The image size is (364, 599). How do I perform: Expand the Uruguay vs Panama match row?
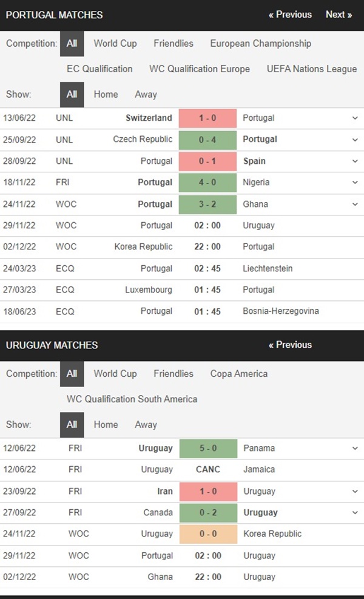pos(355,448)
